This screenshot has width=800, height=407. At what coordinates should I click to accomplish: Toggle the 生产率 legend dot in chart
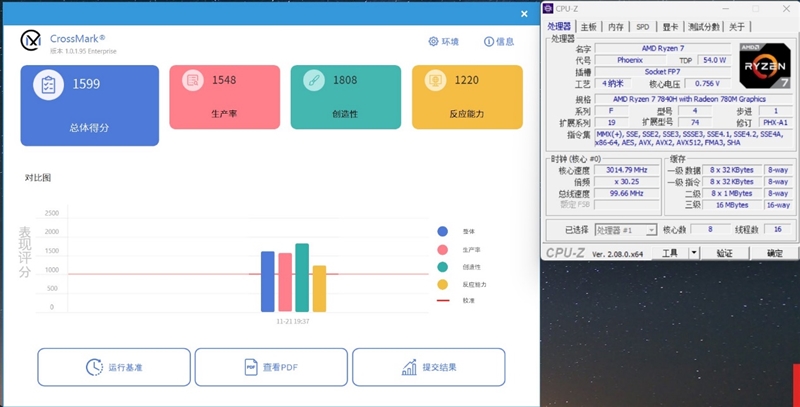[x=443, y=249]
